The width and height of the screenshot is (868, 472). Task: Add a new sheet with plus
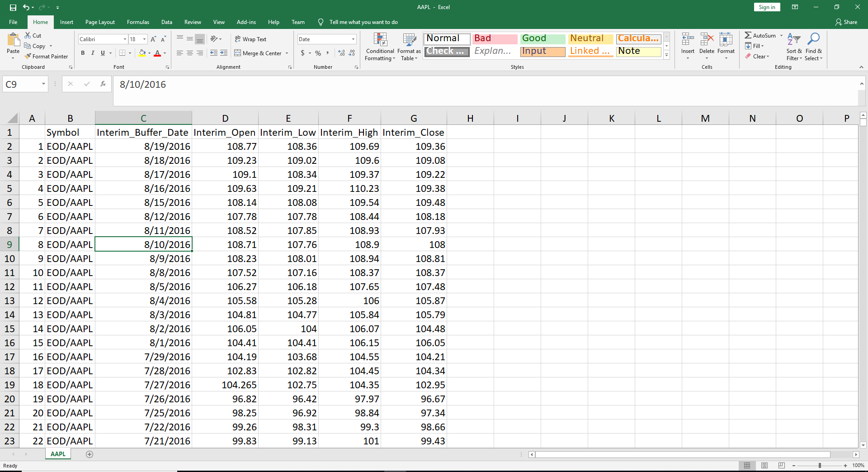(x=90, y=454)
